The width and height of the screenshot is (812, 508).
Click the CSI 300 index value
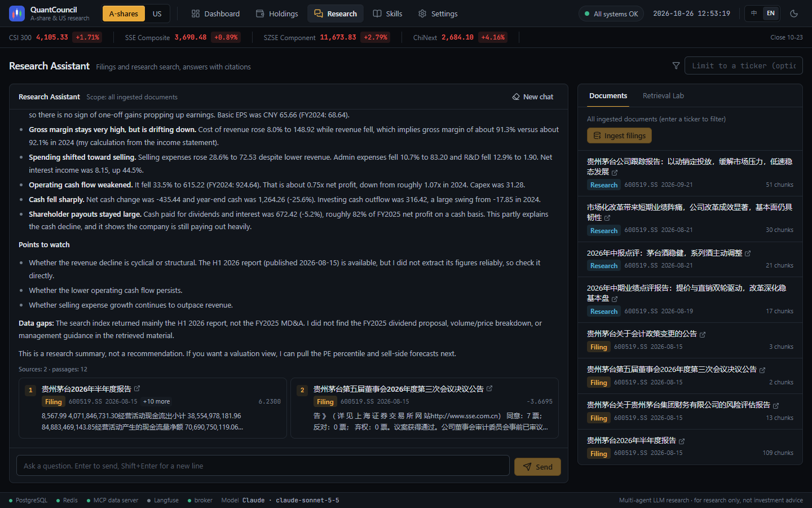tap(52, 37)
